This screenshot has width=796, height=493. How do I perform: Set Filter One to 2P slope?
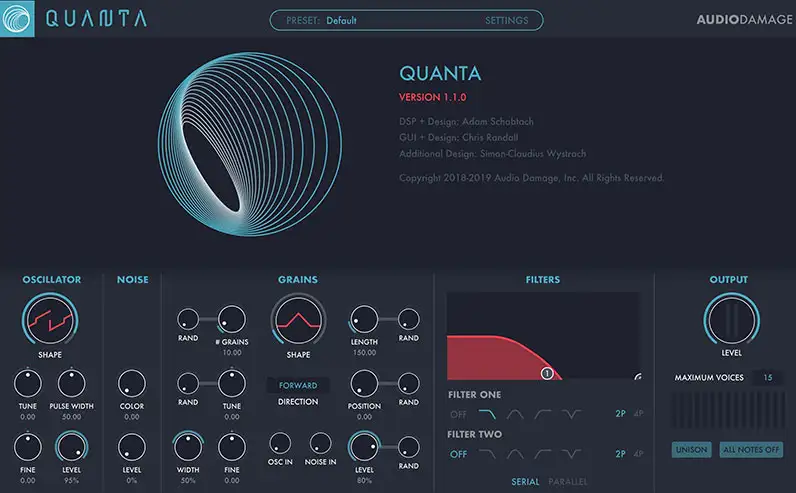click(x=620, y=414)
